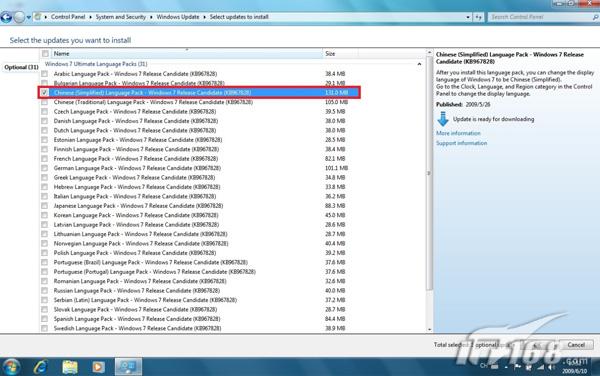The width and height of the screenshot is (600, 376).
Task: Select the Greek Language Pack row text
Action: tap(134, 177)
